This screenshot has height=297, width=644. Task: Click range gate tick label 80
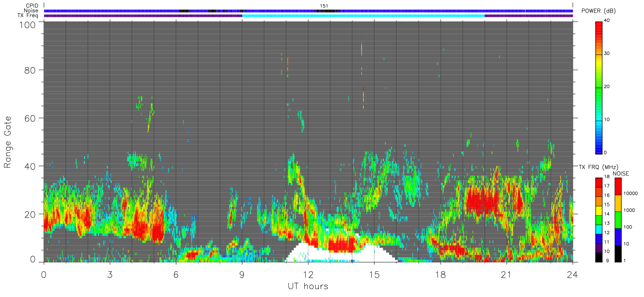(31, 70)
